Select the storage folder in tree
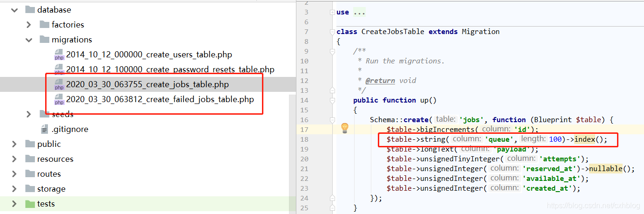This screenshot has width=644, height=214. 51,189
